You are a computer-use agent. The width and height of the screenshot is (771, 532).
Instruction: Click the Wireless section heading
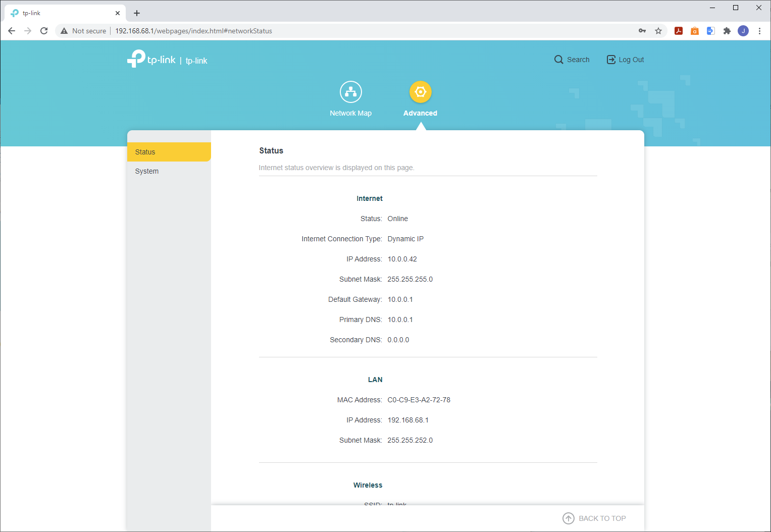(x=368, y=485)
